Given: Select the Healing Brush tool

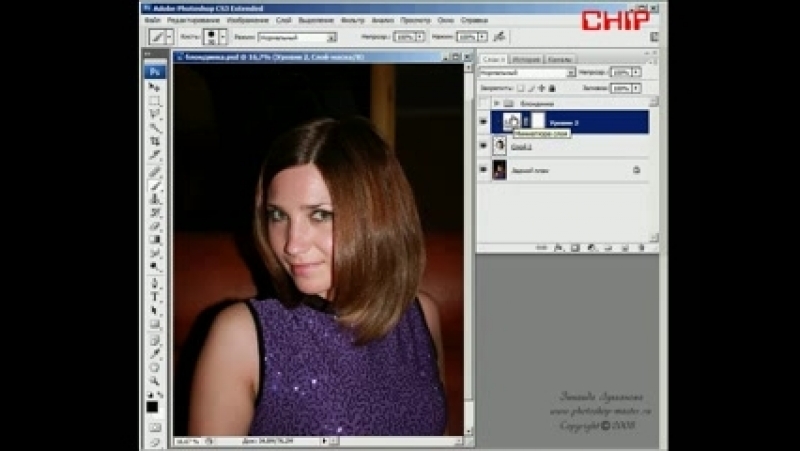Looking at the screenshot, I should (x=155, y=172).
